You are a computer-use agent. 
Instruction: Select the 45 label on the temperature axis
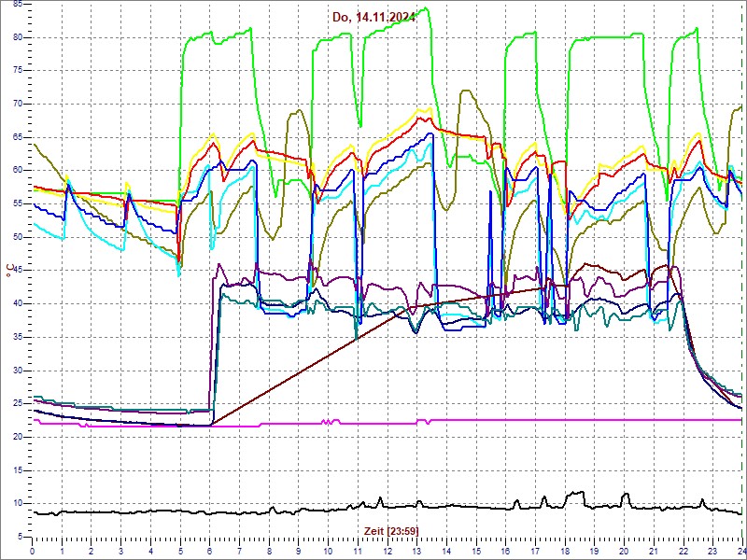18,271
